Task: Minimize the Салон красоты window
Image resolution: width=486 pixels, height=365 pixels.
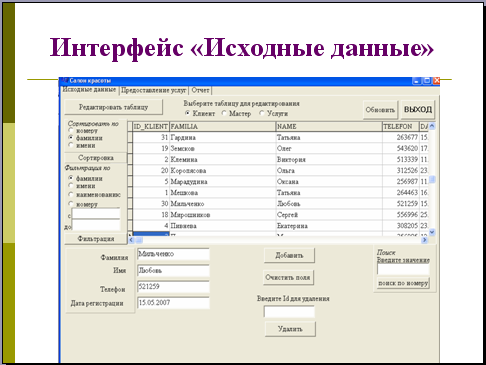Action: tap(417, 81)
